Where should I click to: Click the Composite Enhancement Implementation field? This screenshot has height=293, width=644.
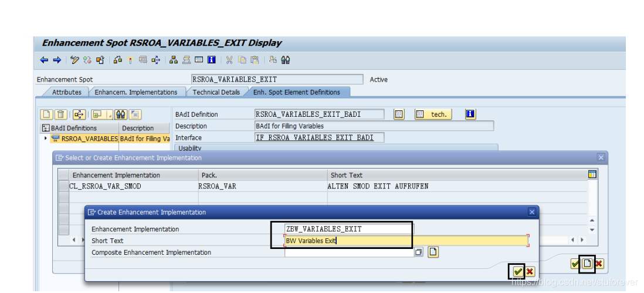(349, 252)
